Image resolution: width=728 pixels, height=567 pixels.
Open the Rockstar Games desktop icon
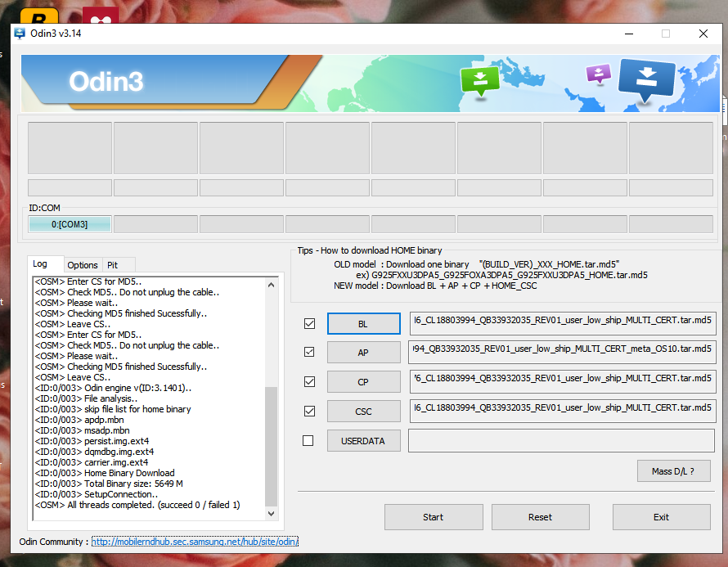(x=34, y=16)
